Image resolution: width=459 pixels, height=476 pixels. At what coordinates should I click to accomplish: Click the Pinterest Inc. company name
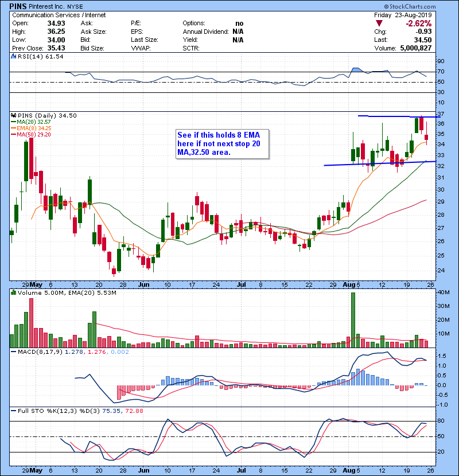click(46, 6)
